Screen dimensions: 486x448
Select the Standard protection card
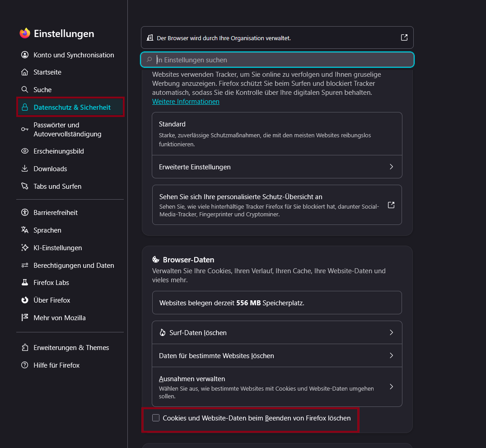tap(277, 134)
